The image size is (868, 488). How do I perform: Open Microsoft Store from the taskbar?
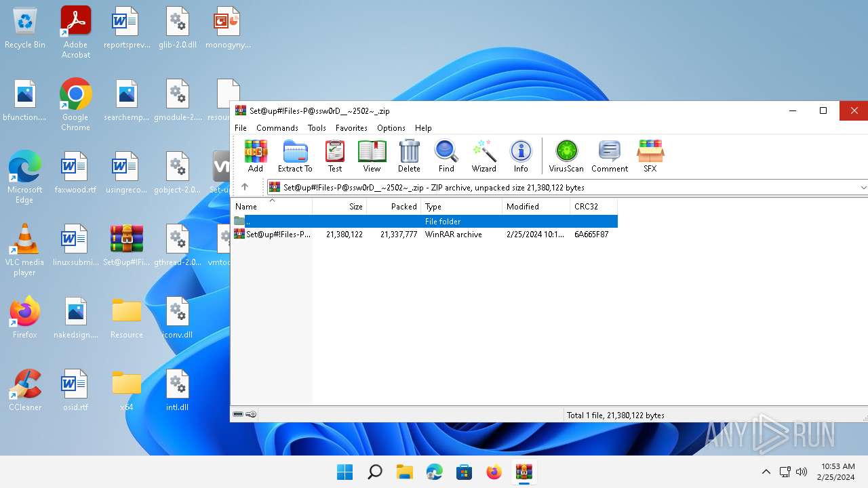coord(464,472)
